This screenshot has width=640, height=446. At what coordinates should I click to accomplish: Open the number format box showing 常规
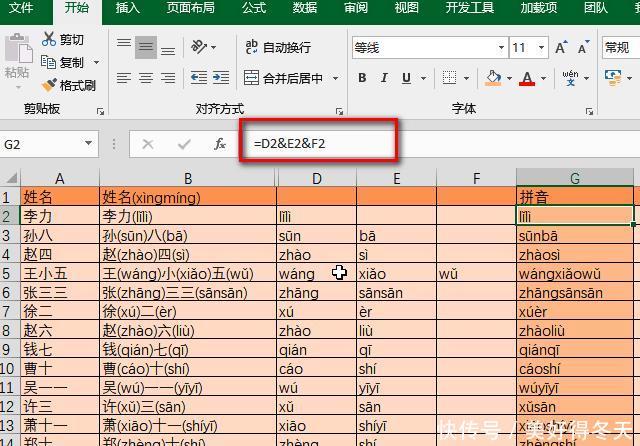(621, 48)
